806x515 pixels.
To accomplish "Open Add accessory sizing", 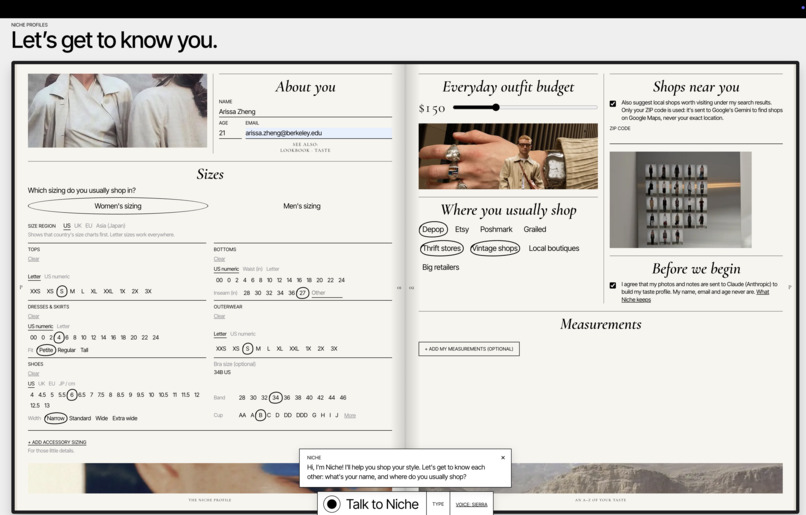I will tap(57, 442).
